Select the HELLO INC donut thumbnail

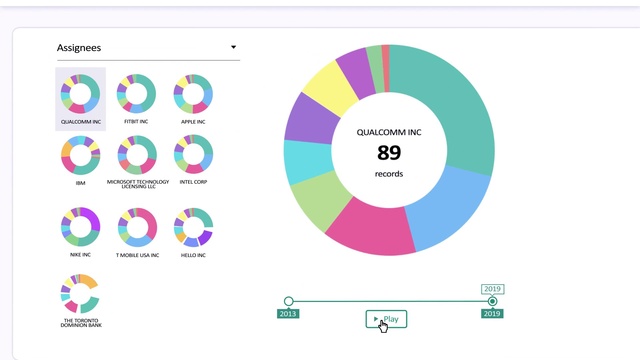pyautogui.click(x=193, y=227)
